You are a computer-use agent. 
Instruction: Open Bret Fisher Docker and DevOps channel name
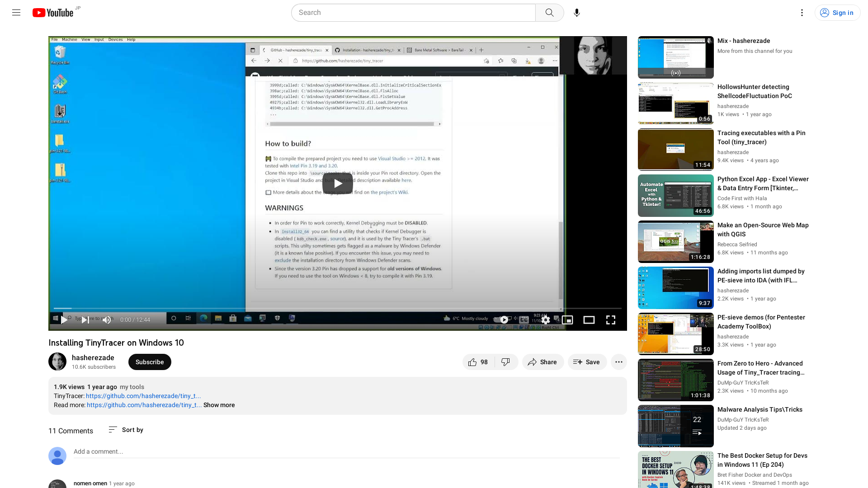tap(755, 475)
